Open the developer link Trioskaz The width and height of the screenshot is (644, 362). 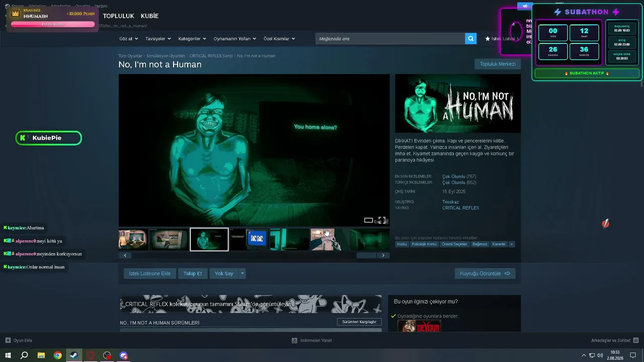[x=450, y=202]
